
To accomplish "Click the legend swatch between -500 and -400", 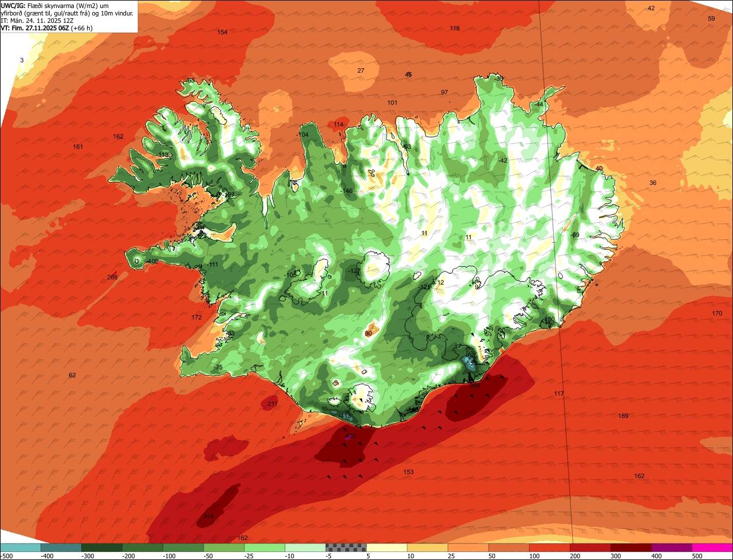I will 21,547.
